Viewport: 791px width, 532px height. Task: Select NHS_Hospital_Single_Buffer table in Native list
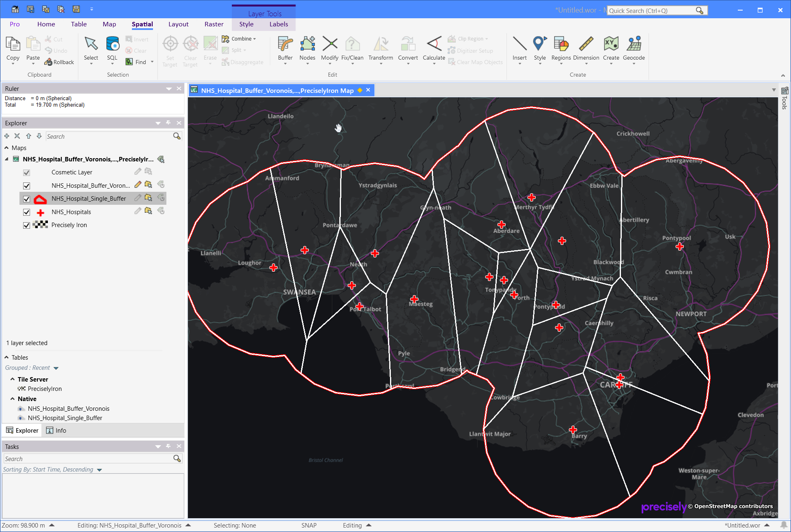65,418
